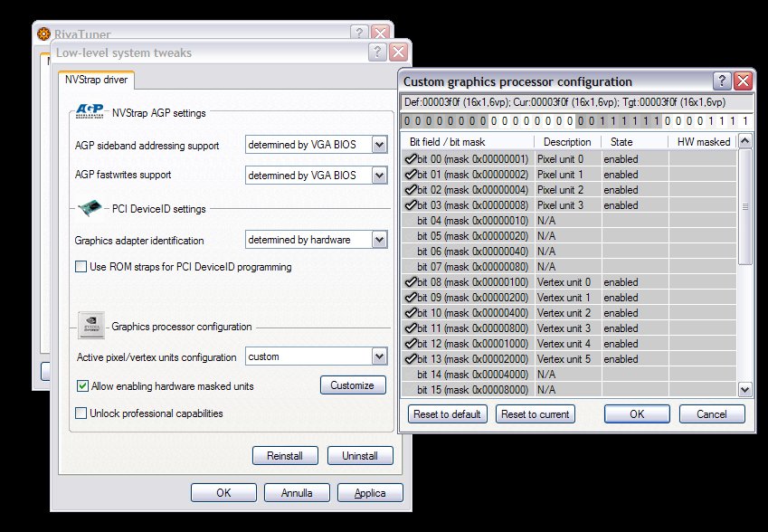
Task: Click the bit list vertical scrollbar thumb
Action: (745, 206)
